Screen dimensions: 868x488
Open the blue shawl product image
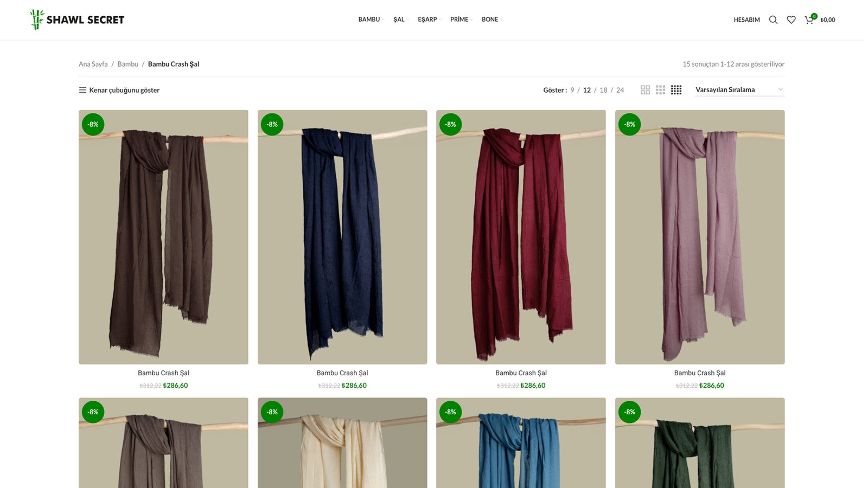pos(521,443)
